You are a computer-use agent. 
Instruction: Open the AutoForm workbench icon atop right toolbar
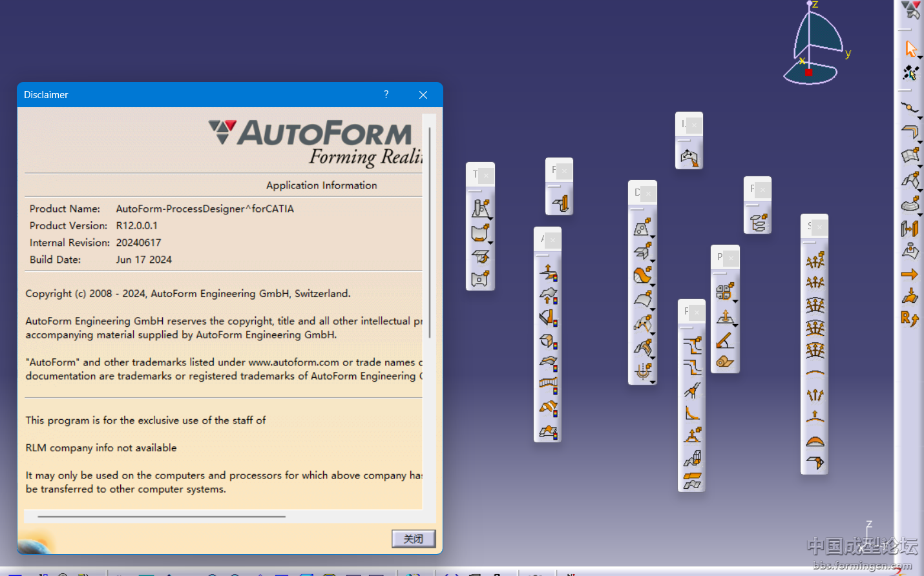(910, 10)
